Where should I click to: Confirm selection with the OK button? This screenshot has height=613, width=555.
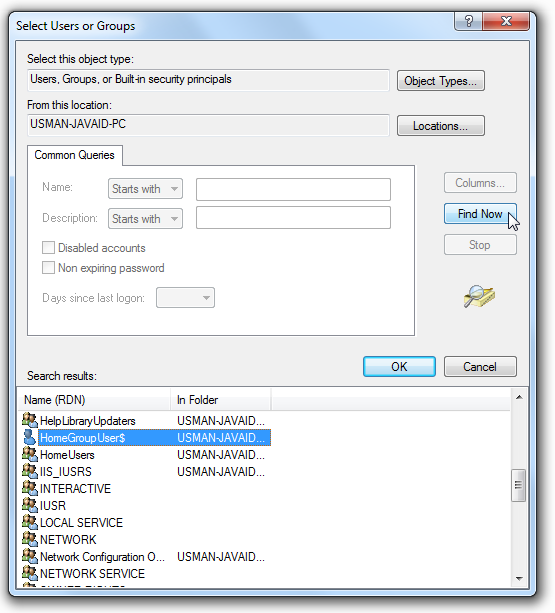(399, 367)
